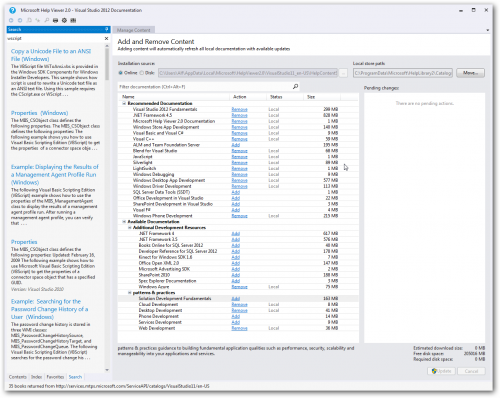The image size is (500, 398).
Task: Collapse the Available Documentation group
Action: pyautogui.click(x=124, y=222)
